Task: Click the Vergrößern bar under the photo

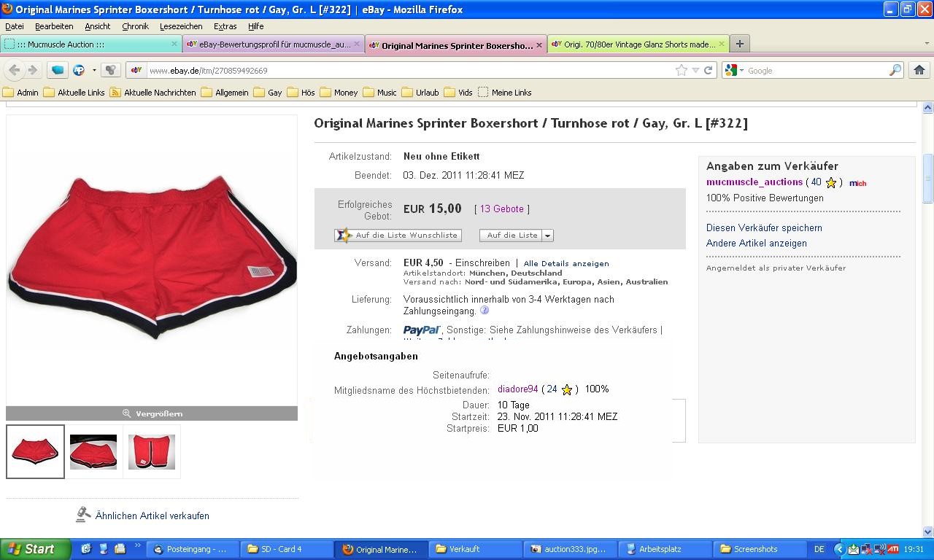Action: pyautogui.click(x=152, y=413)
